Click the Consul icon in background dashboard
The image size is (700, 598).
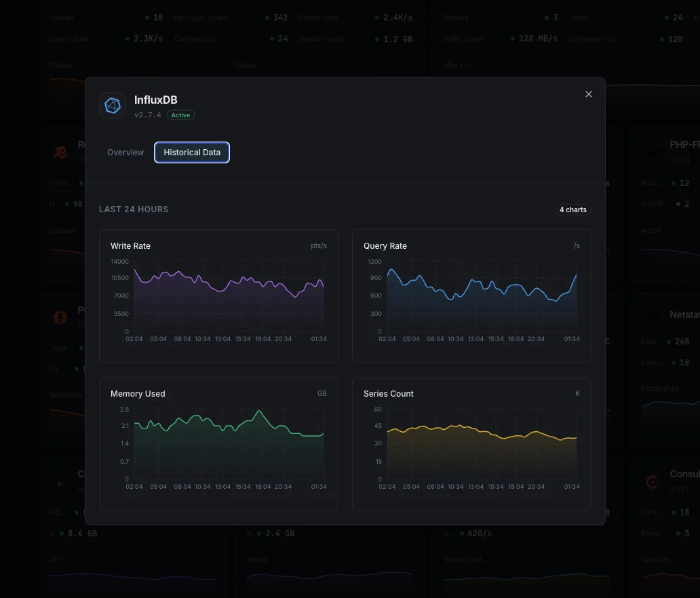(653, 481)
